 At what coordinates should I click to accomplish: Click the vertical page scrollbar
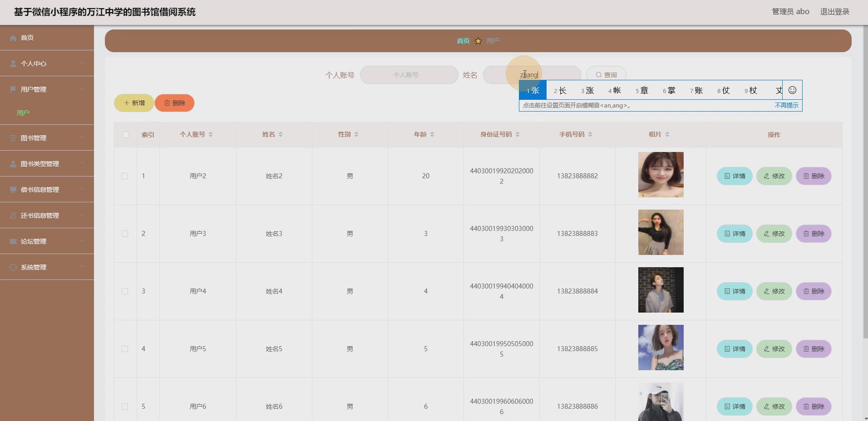[x=865, y=181]
